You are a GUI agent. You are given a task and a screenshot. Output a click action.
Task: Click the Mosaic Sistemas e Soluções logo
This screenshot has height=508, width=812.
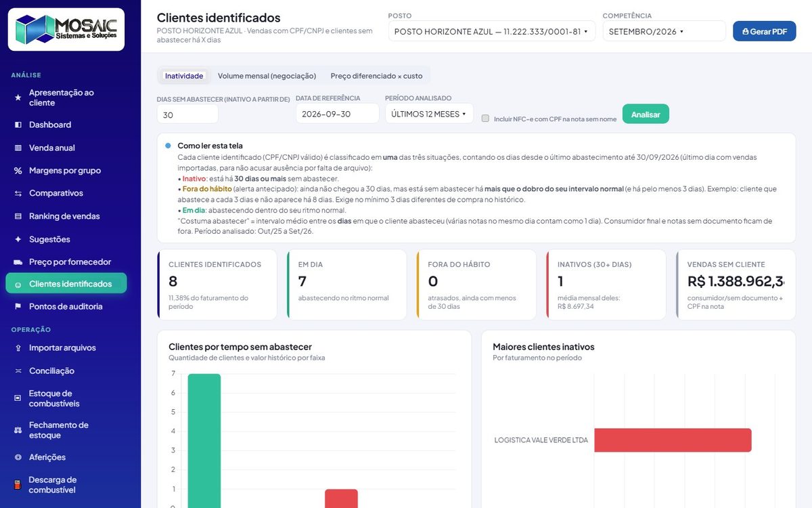pos(66,30)
